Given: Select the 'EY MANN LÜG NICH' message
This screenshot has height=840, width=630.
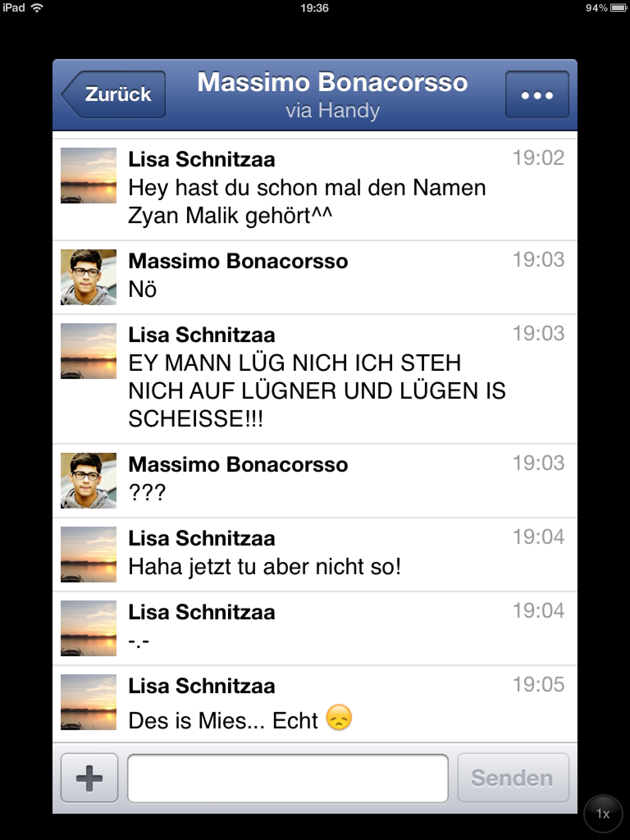Looking at the screenshot, I should [317, 390].
